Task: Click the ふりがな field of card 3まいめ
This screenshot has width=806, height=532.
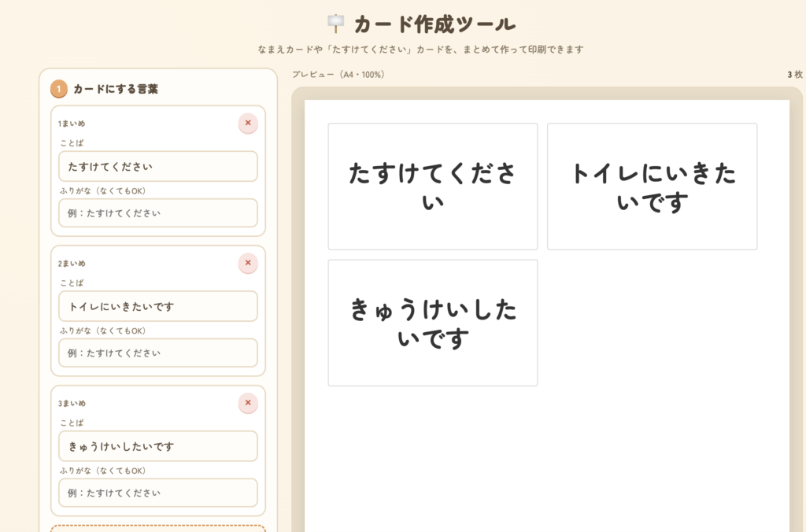Action: pyautogui.click(x=157, y=493)
